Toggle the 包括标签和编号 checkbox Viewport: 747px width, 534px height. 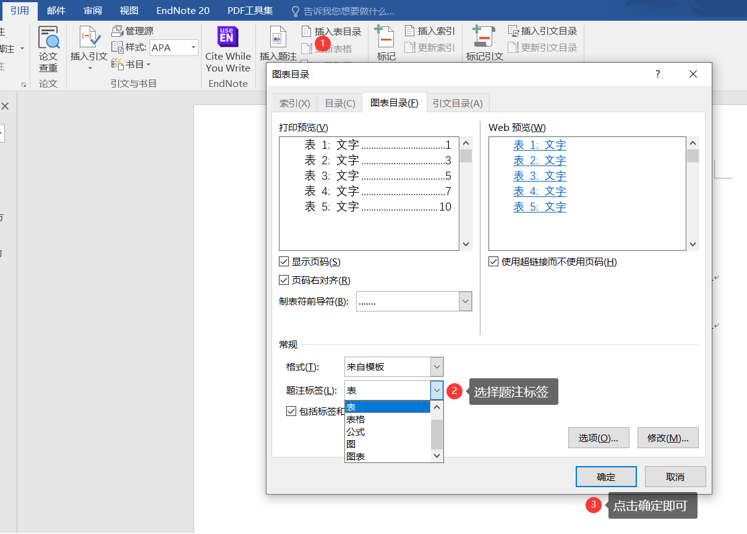click(291, 411)
